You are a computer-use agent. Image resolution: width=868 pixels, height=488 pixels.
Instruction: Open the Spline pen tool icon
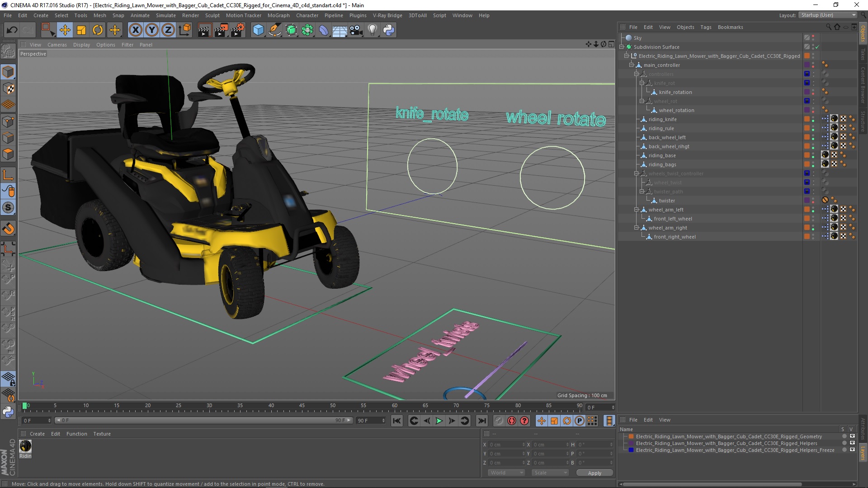(x=275, y=30)
